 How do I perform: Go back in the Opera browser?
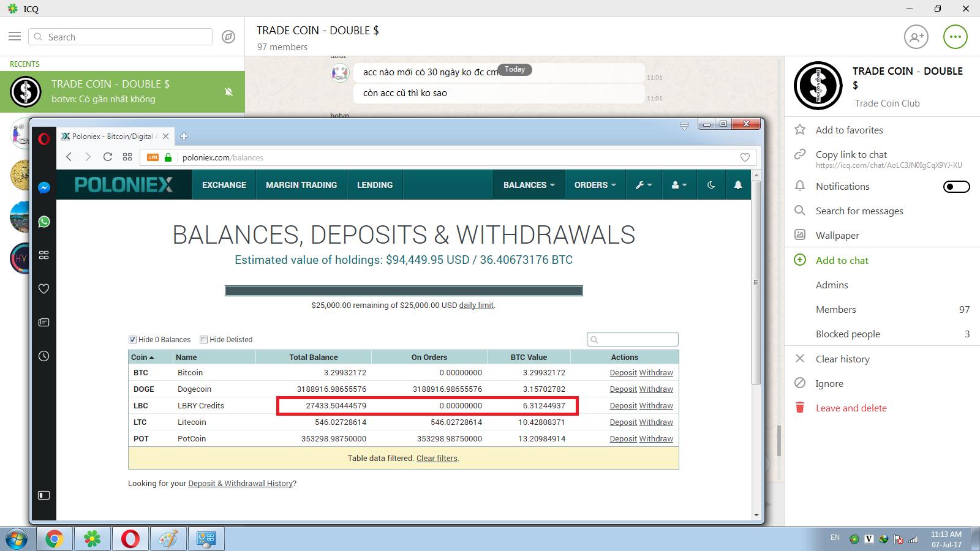69,157
